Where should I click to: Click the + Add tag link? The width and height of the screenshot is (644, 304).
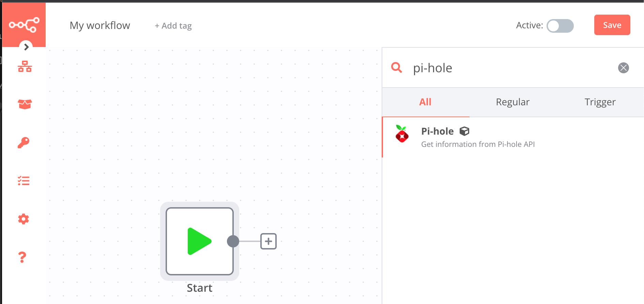coord(173,26)
